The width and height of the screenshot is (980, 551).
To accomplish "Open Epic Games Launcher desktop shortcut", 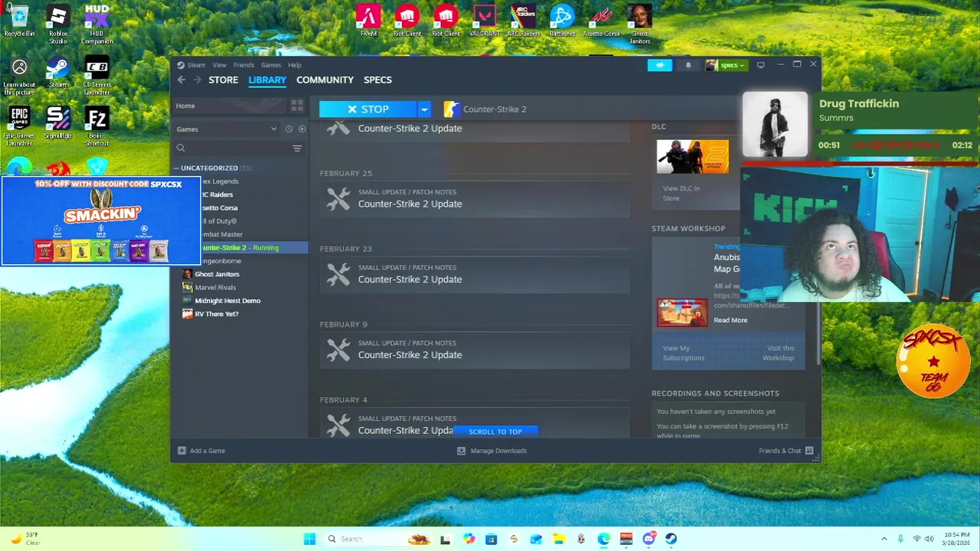I will [19, 126].
